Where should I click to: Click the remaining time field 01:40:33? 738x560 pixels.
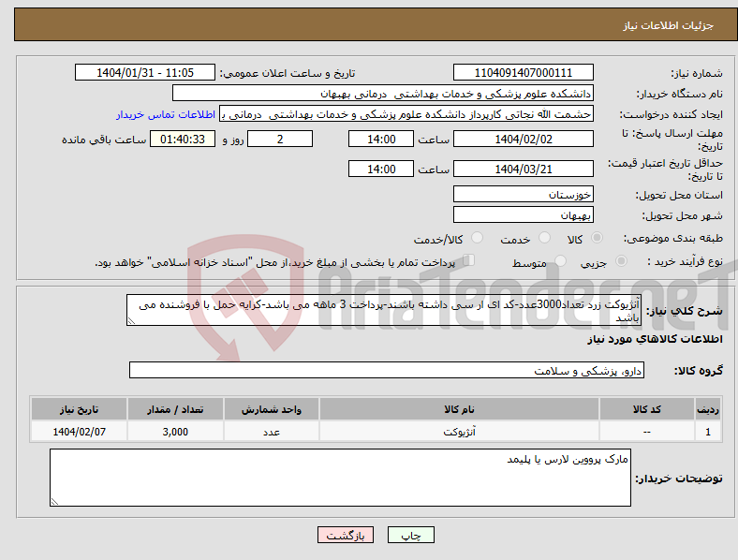[x=183, y=139]
